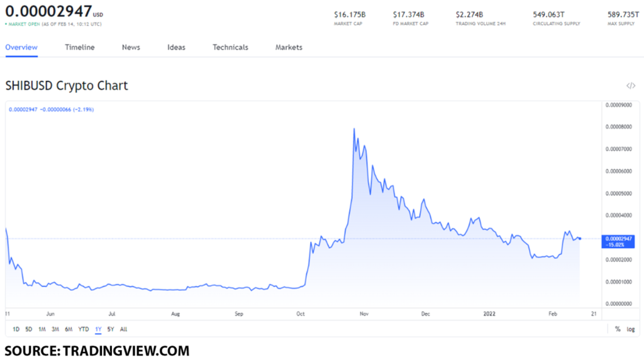Open the embed code icon beside chart title

[x=630, y=86]
